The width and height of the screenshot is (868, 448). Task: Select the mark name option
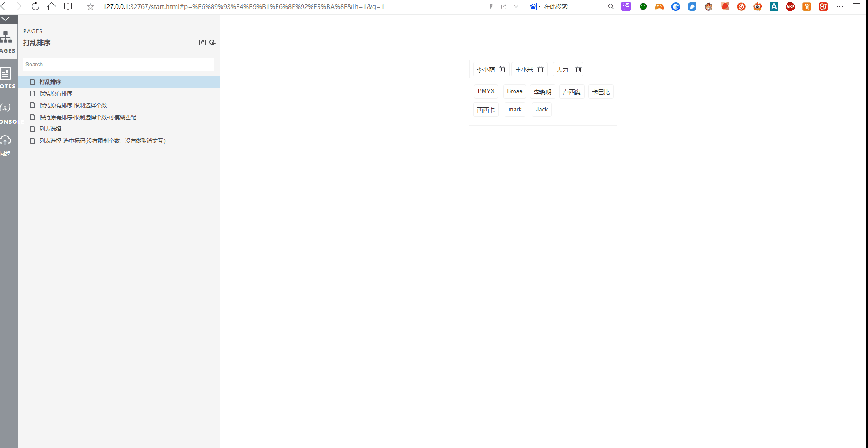515,110
